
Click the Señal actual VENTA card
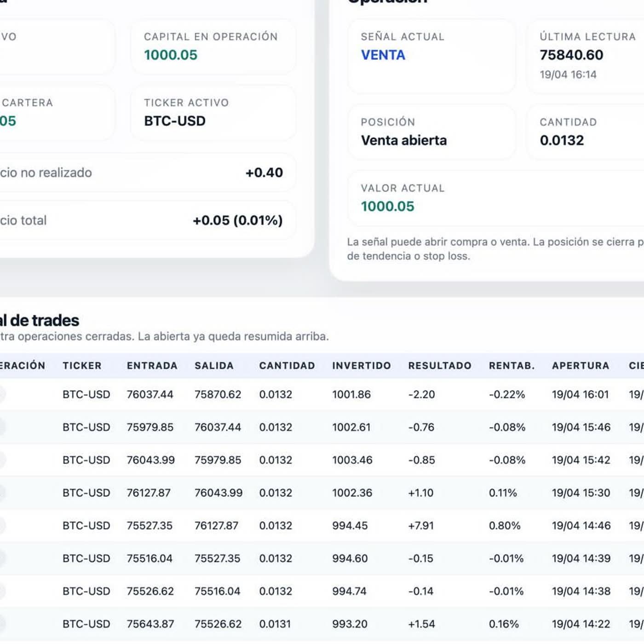pyautogui.click(x=431, y=56)
